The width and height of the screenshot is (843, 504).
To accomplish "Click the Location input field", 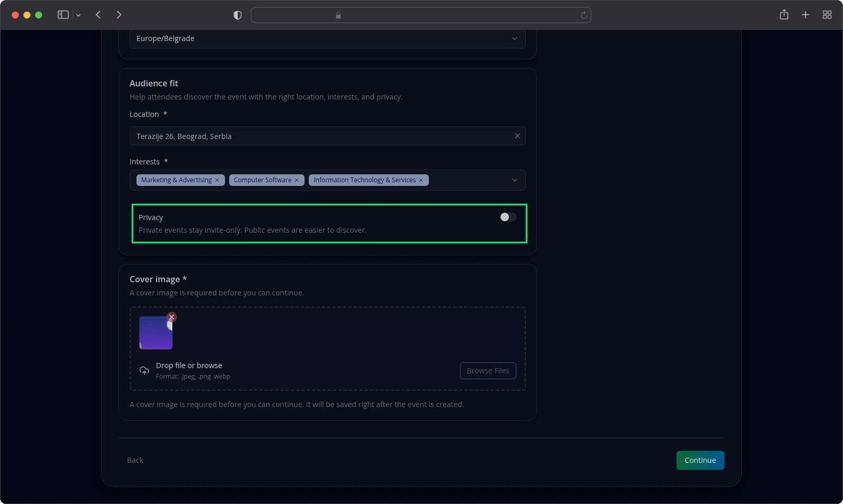I will [x=328, y=136].
